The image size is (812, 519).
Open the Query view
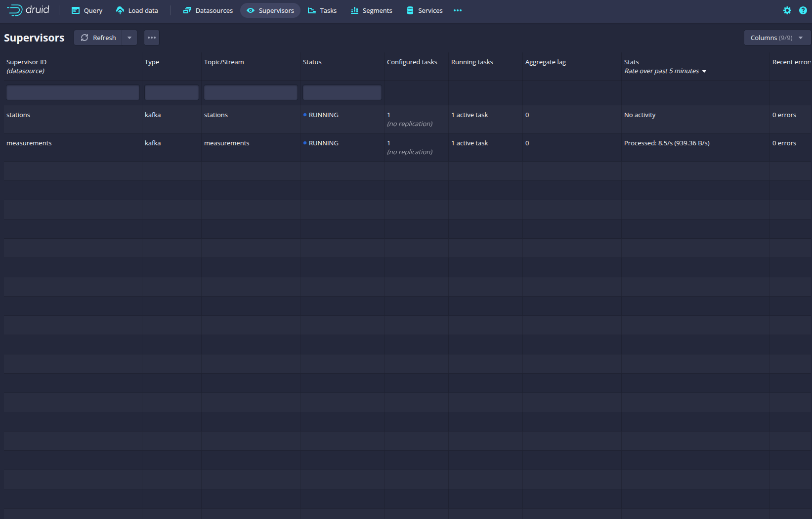(x=87, y=10)
